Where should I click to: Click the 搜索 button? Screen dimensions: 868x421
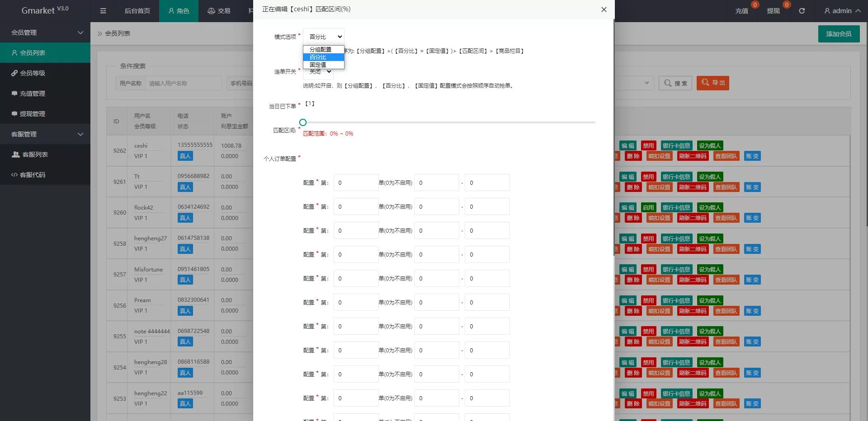675,83
